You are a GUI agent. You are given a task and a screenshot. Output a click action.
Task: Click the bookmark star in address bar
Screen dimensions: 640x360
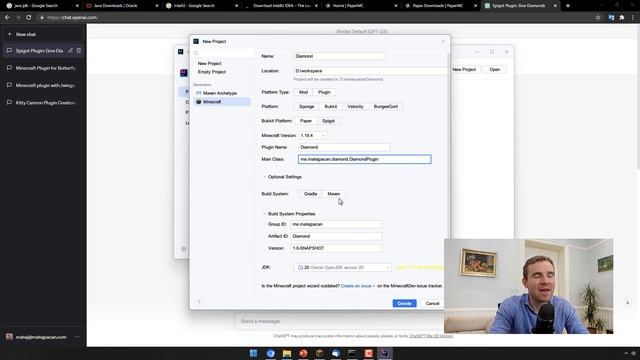[598, 18]
